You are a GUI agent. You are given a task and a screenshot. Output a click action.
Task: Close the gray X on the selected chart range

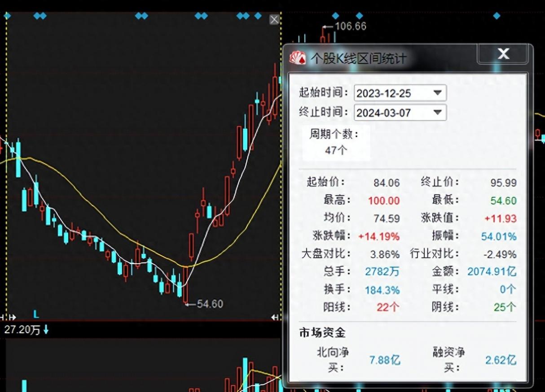[x=274, y=19]
